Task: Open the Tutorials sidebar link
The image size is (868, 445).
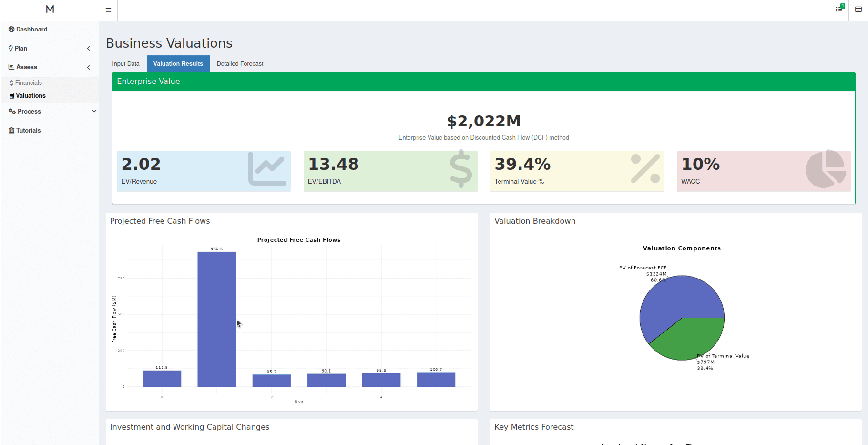Action: pyautogui.click(x=28, y=131)
